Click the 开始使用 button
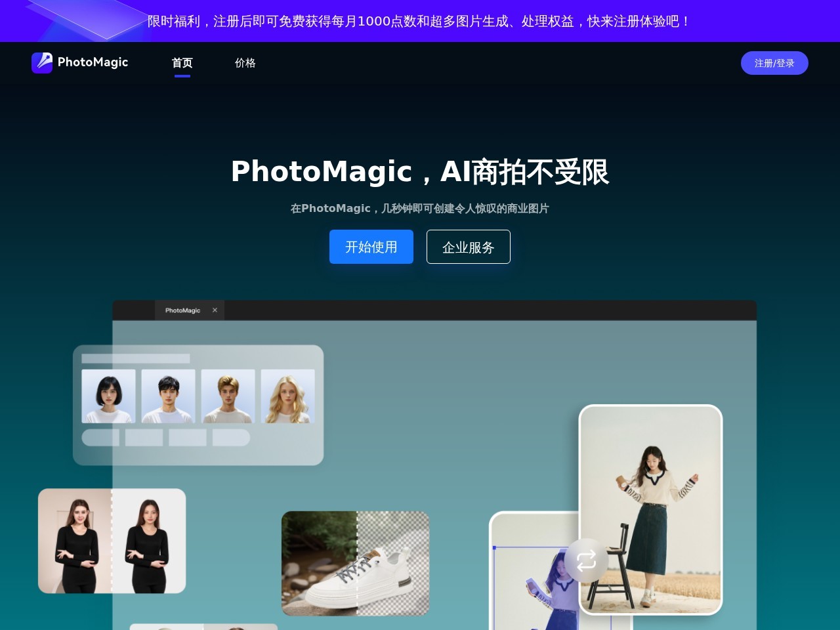840x630 pixels. click(x=371, y=247)
